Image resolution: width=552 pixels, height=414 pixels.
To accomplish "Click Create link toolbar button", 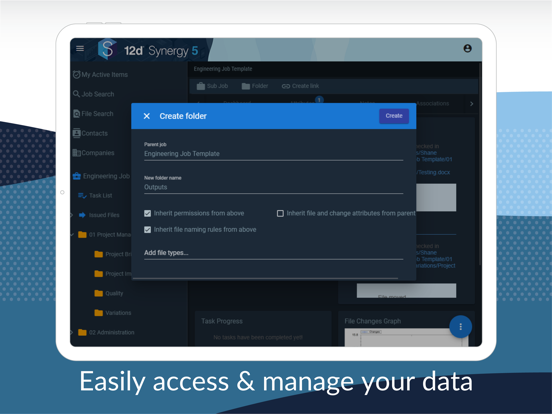I will (x=300, y=86).
